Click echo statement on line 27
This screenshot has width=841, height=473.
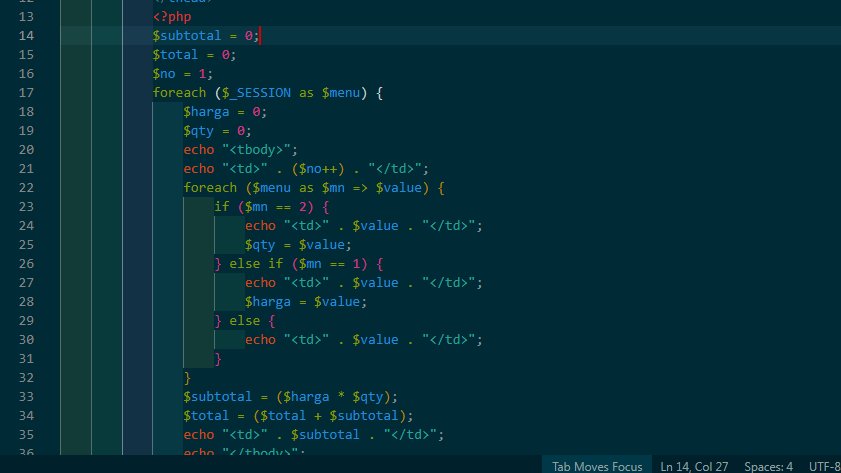click(364, 283)
